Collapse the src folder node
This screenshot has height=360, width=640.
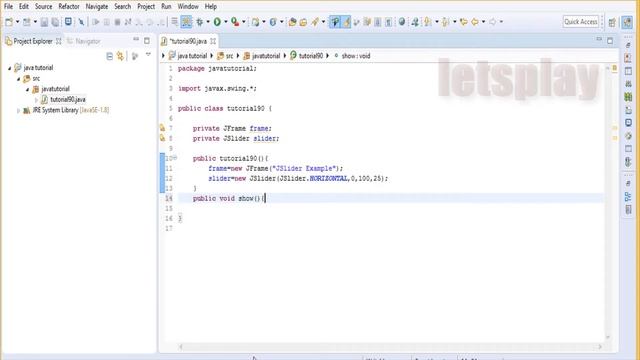18,79
